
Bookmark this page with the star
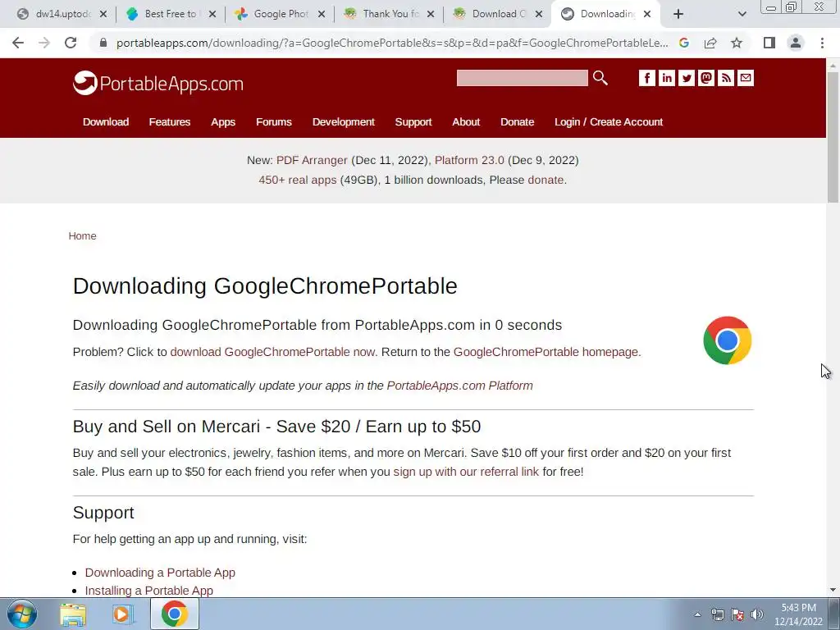click(x=737, y=43)
